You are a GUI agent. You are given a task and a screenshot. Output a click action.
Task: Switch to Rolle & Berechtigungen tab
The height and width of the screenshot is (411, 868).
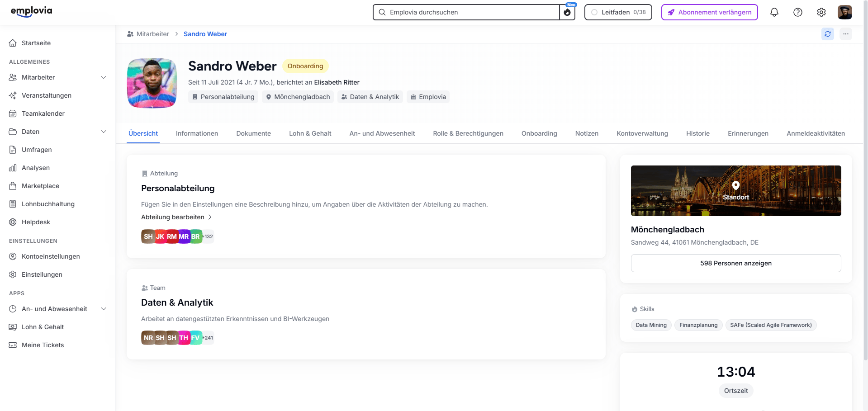click(468, 133)
